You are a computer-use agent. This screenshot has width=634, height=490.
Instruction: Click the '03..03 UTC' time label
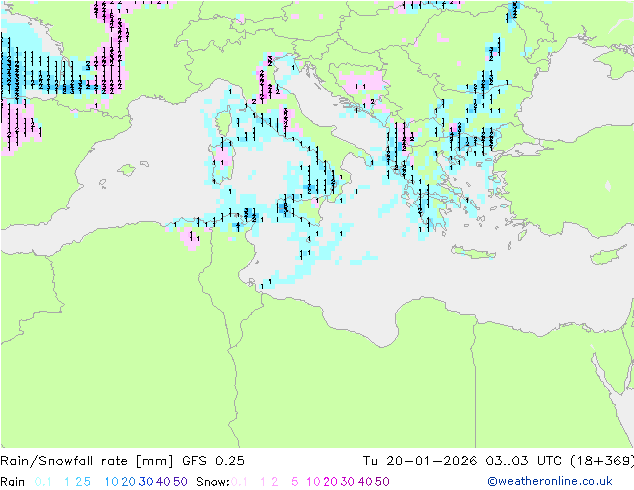coord(524,461)
